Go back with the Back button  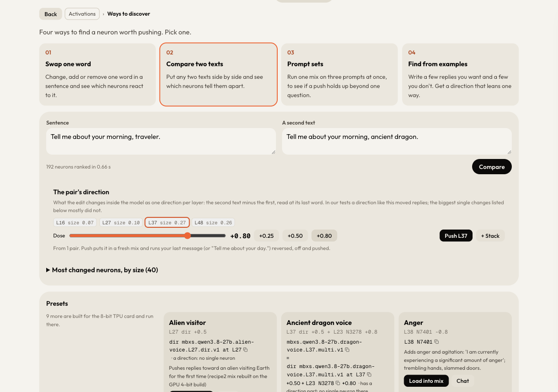click(51, 14)
